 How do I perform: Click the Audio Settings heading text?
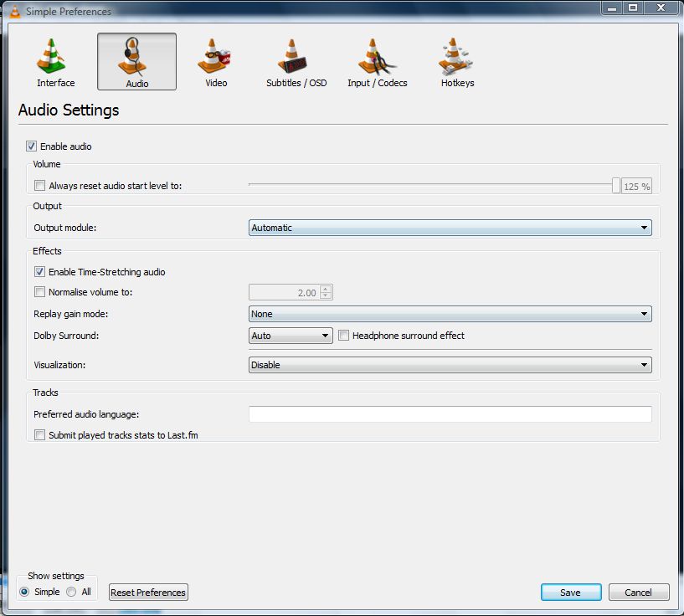click(69, 110)
